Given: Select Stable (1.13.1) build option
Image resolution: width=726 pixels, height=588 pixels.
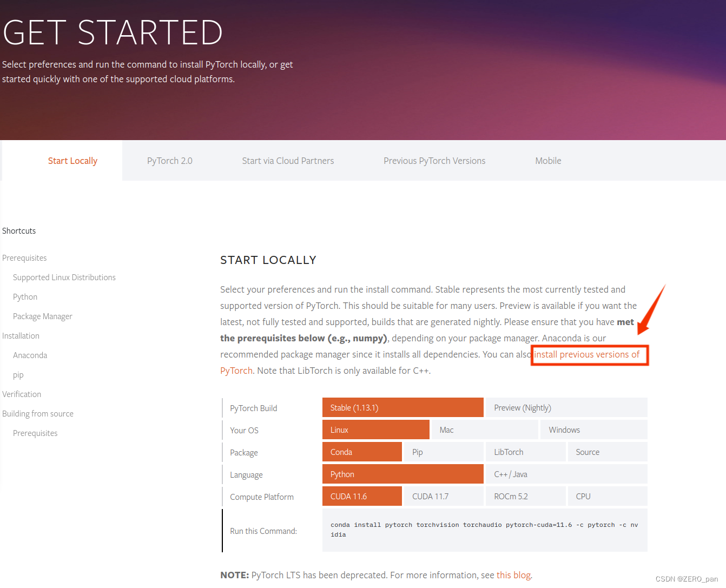Looking at the screenshot, I should point(403,407).
